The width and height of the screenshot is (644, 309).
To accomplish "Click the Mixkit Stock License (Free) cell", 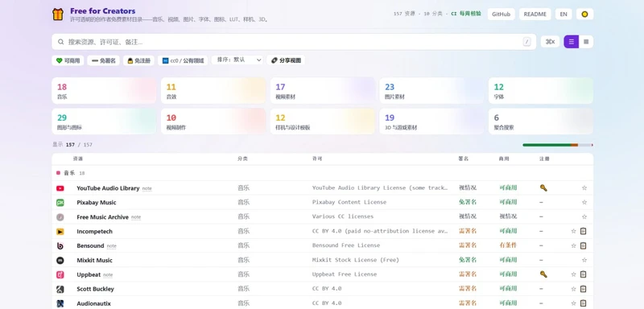I will click(x=355, y=260).
